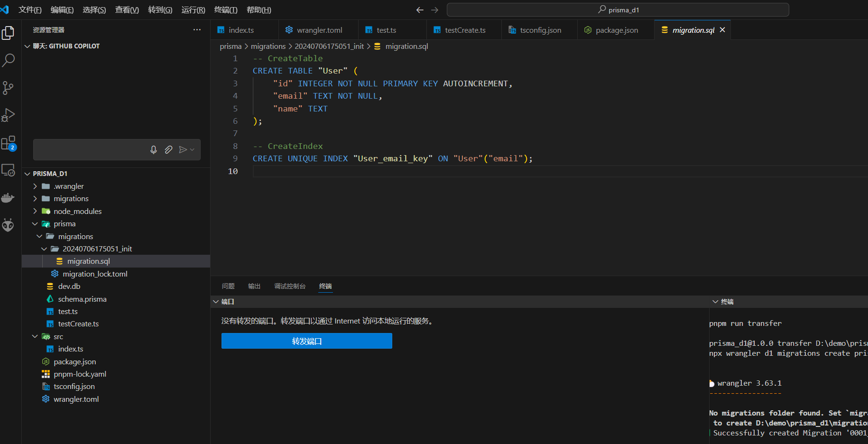Open the 选择(S) menu
The height and width of the screenshot is (444, 868).
(94, 10)
